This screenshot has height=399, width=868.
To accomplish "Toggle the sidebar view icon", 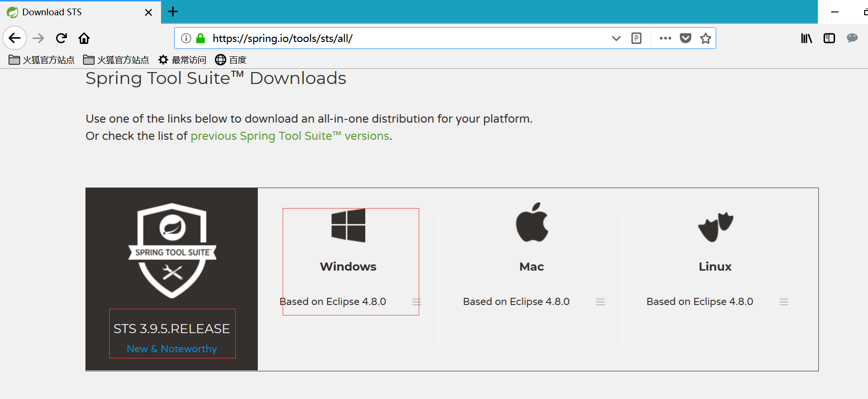I will coord(829,38).
